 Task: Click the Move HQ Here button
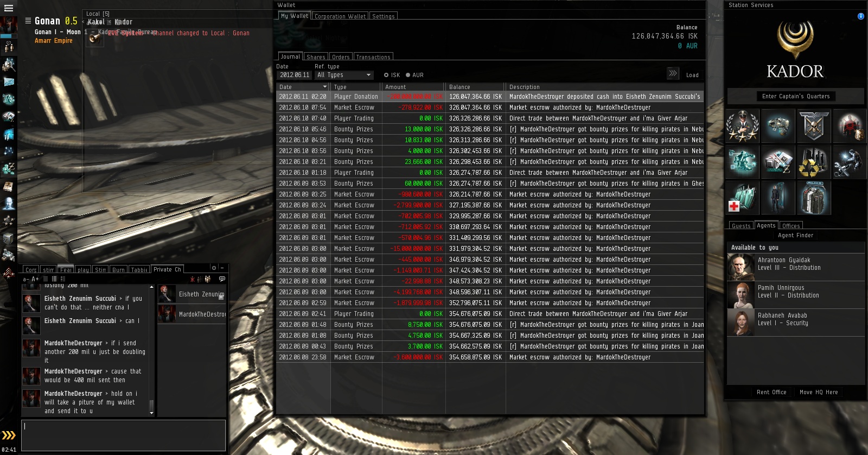pos(819,392)
